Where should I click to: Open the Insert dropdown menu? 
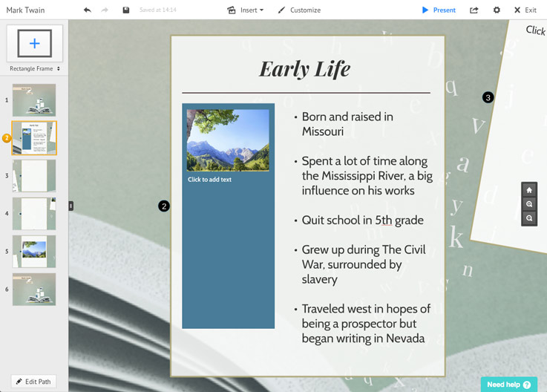[246, 10]
